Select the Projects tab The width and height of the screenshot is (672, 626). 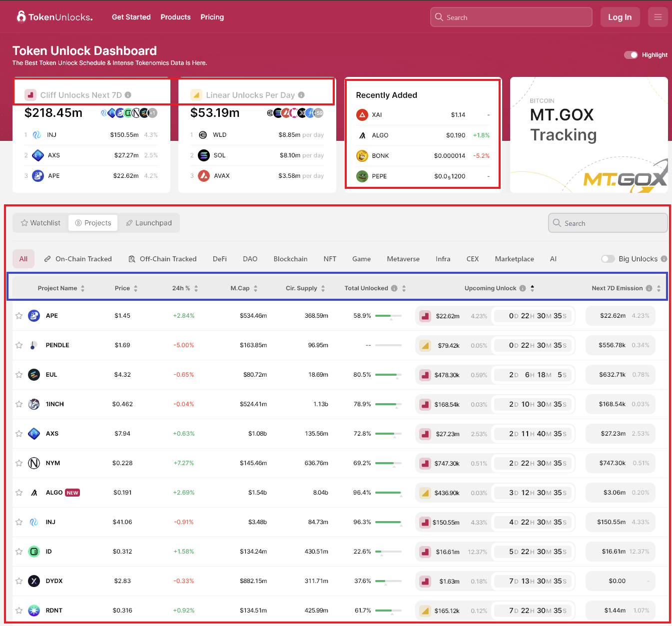point(93,223)
